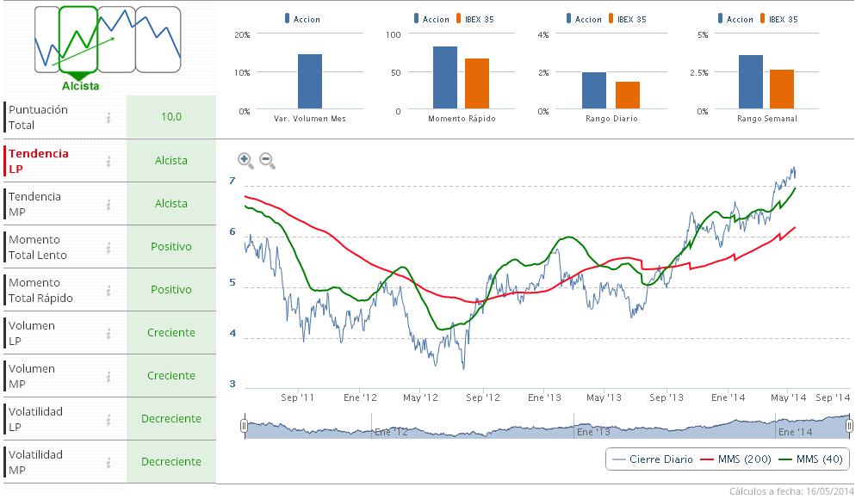Toggle Accion legend in Rango Semanal chart

tap(735, 19)
